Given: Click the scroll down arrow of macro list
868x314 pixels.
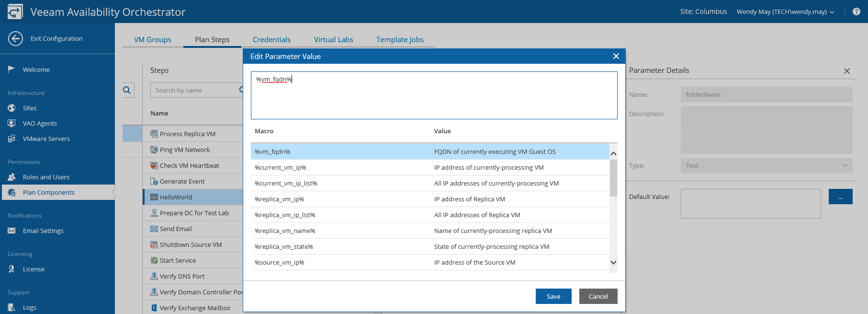Looking at the screenshot, I should coord(613,262).
